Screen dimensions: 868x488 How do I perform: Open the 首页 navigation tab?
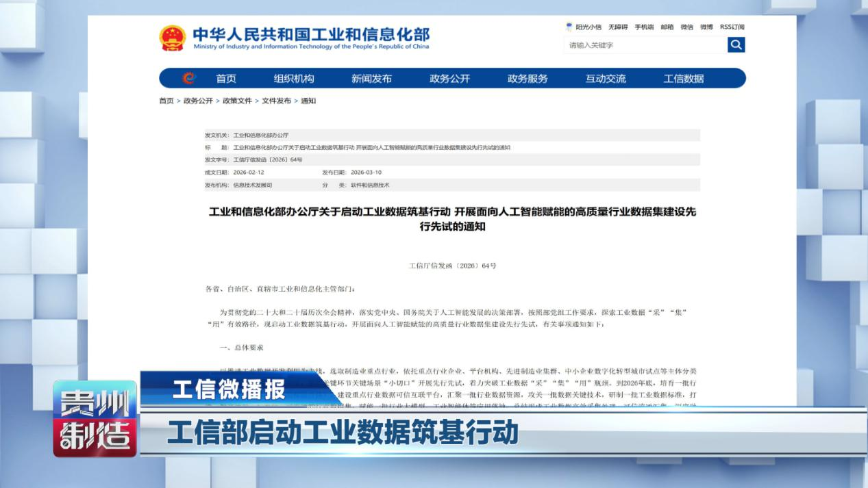point(226,79)
